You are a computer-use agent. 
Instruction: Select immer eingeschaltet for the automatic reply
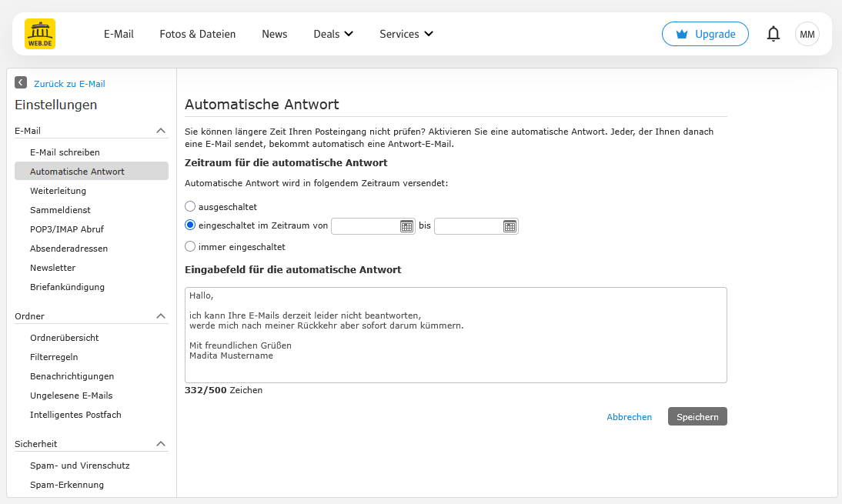point(190,246)
